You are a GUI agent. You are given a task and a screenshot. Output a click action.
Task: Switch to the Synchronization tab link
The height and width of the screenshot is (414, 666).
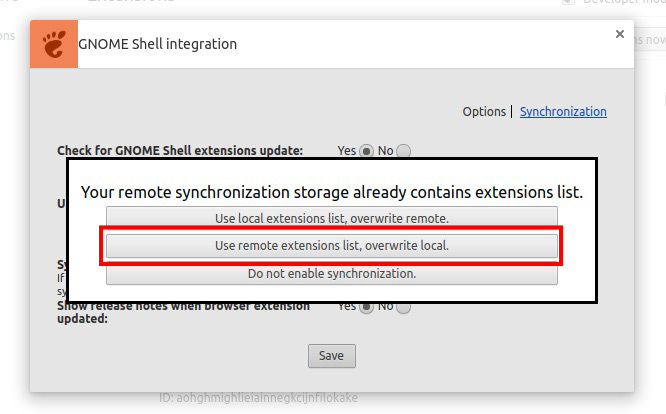[563, 112]
